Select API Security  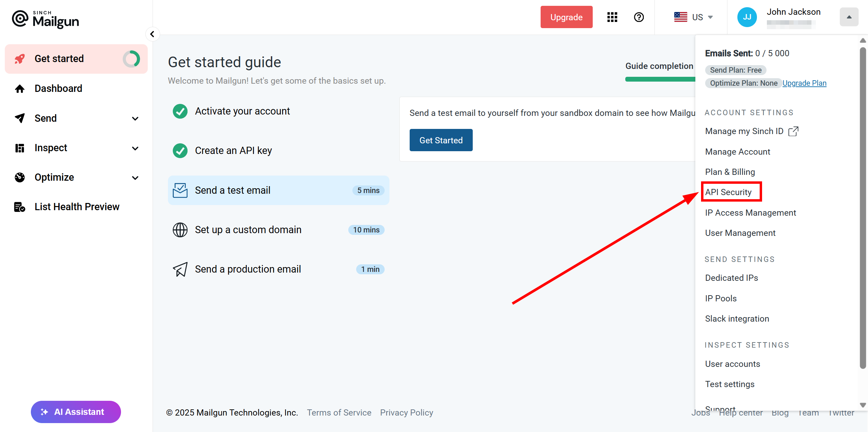tap(728, 192)
